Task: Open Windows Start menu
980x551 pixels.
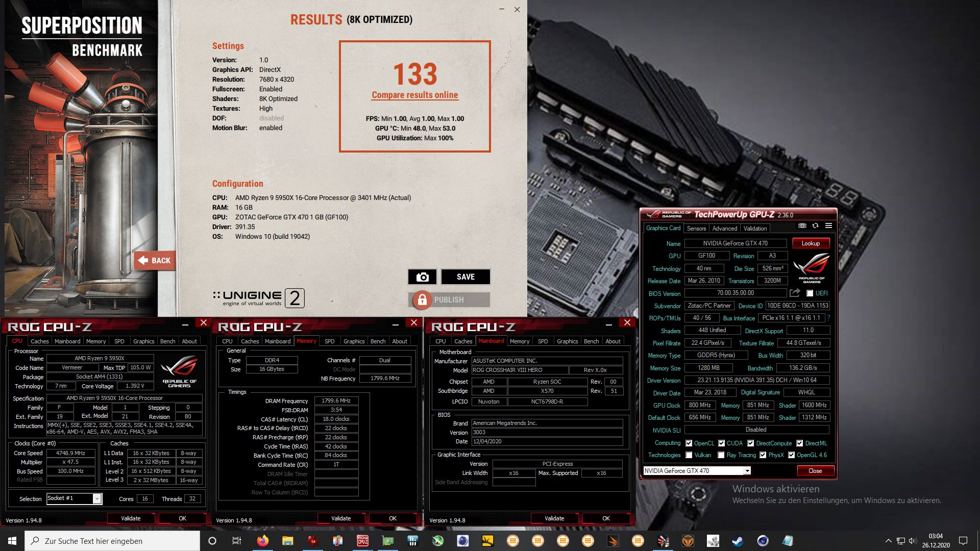Action: click(x=12, y=541)
